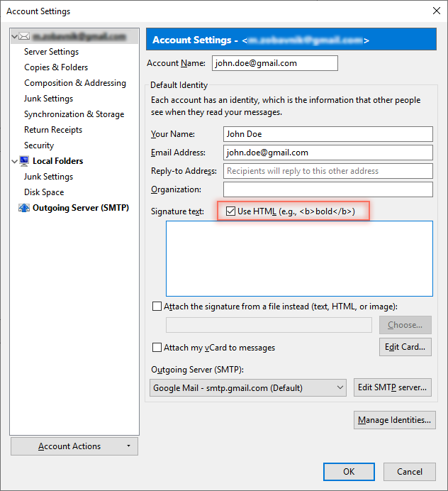Click the mail envelope account icon

[24, 36]
